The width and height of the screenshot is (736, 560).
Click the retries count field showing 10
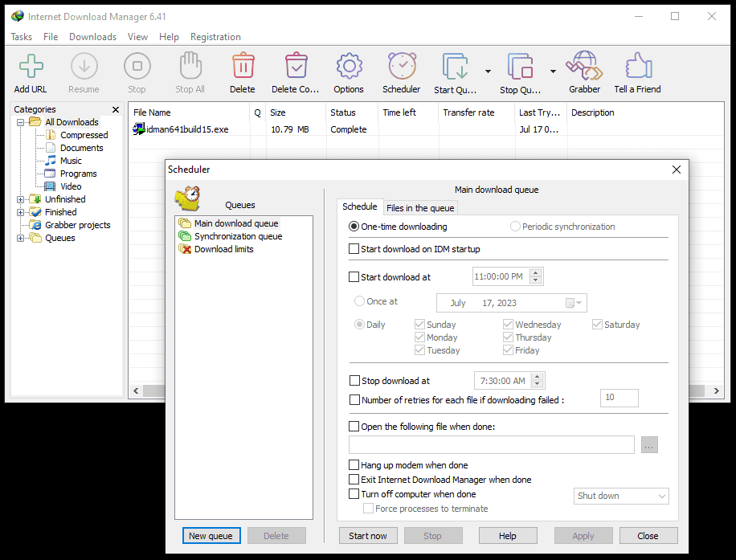click(619, 398)
